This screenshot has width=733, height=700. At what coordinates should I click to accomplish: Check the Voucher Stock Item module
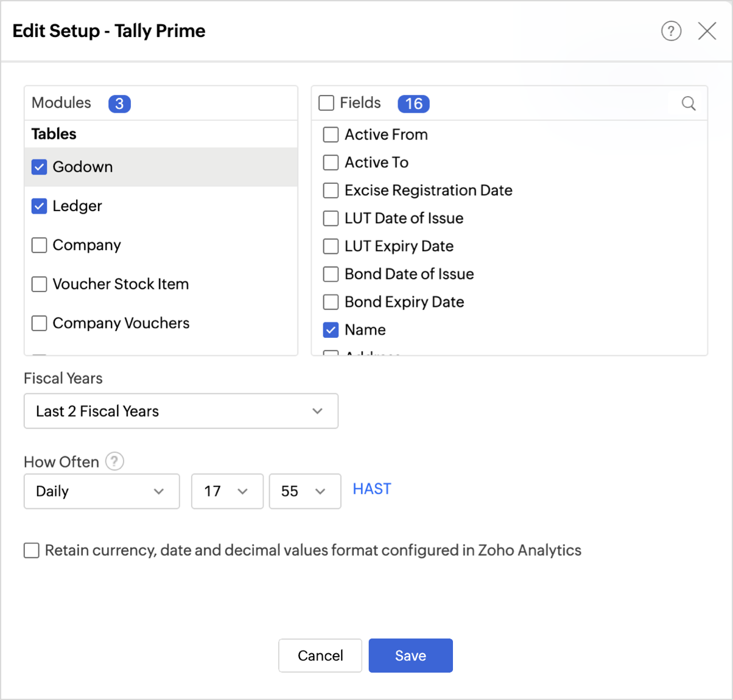coord(40,284)
